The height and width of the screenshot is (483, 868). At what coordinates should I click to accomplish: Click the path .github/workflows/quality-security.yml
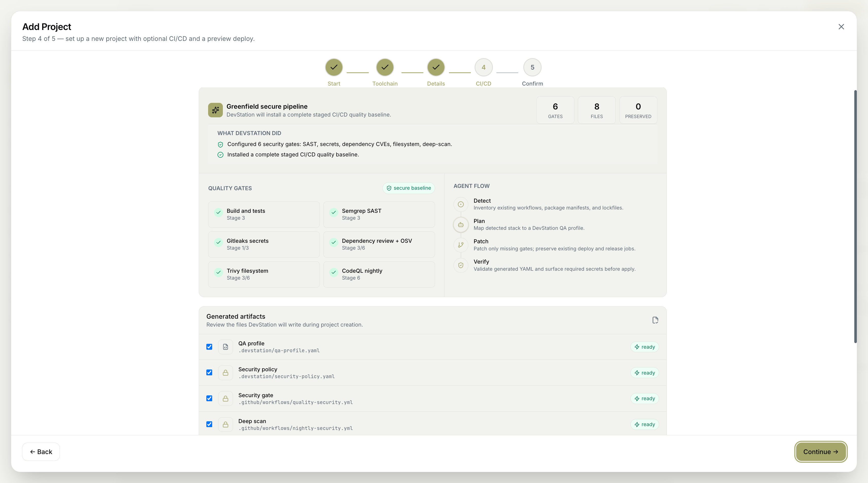click(x=295, y=402)
